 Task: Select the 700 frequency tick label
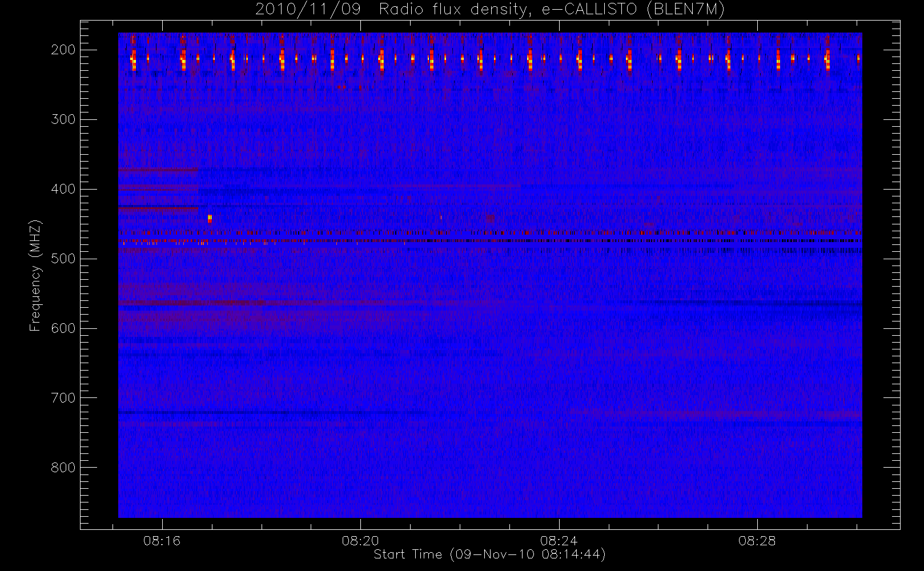(63, 398)
